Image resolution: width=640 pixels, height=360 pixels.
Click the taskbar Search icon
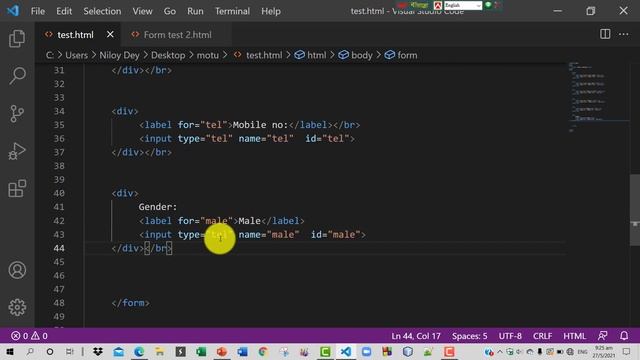pos(30,351)
